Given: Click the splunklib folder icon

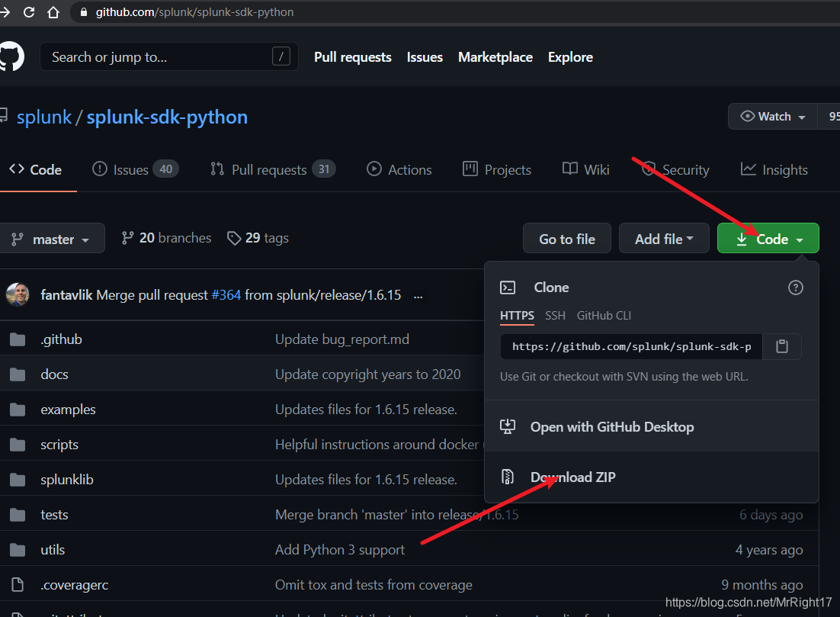Looking at the screenshot, I should [18, 480].
